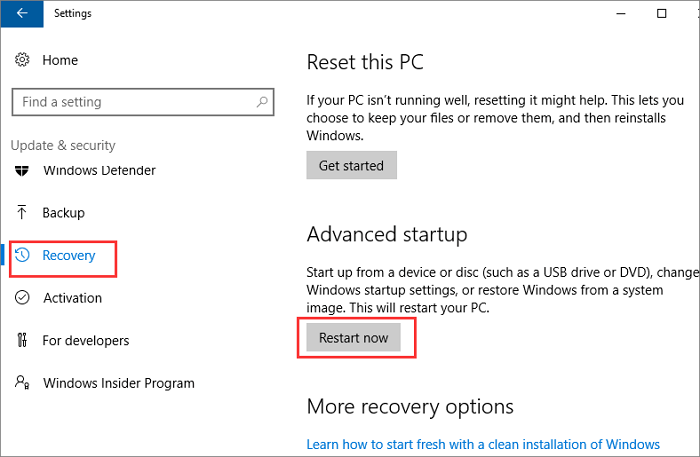
Task: Click the Backup upward arrow icon
Action: [22, 213]
